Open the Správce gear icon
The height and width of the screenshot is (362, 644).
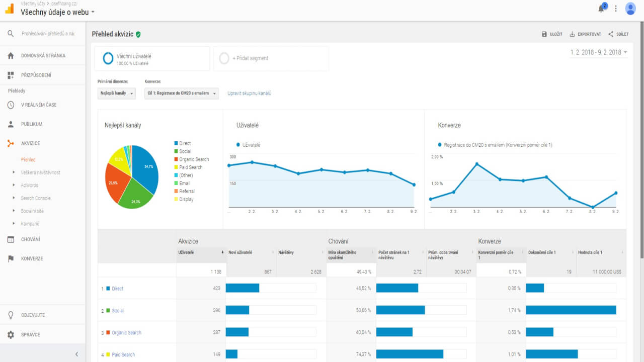(11, 334)
